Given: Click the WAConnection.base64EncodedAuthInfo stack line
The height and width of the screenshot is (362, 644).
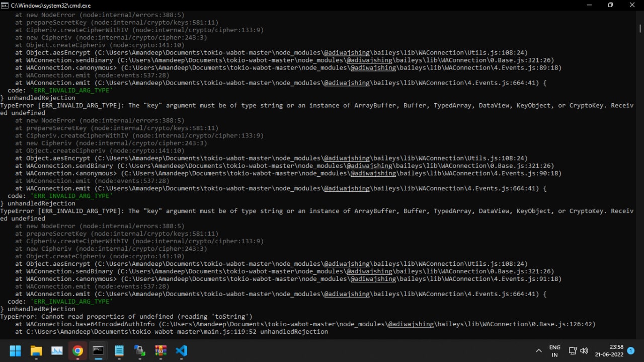Looking at the screenshot, I should coord(305,324).
